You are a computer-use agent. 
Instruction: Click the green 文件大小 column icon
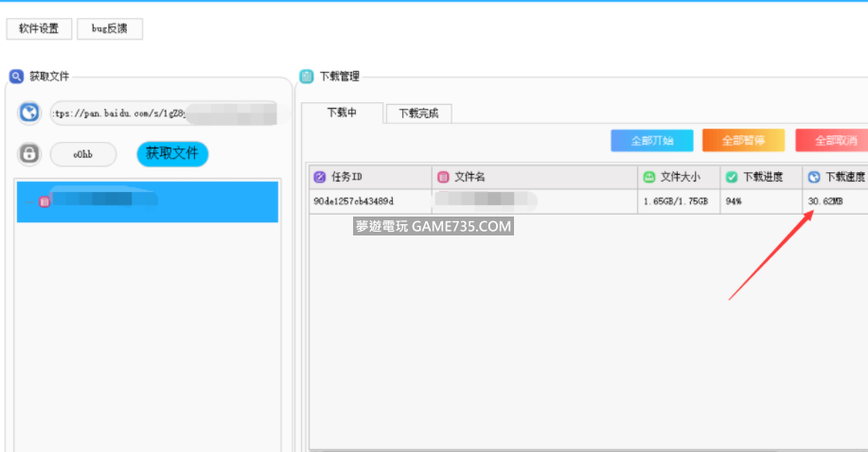pyautogui.click(x=648, y=177)
